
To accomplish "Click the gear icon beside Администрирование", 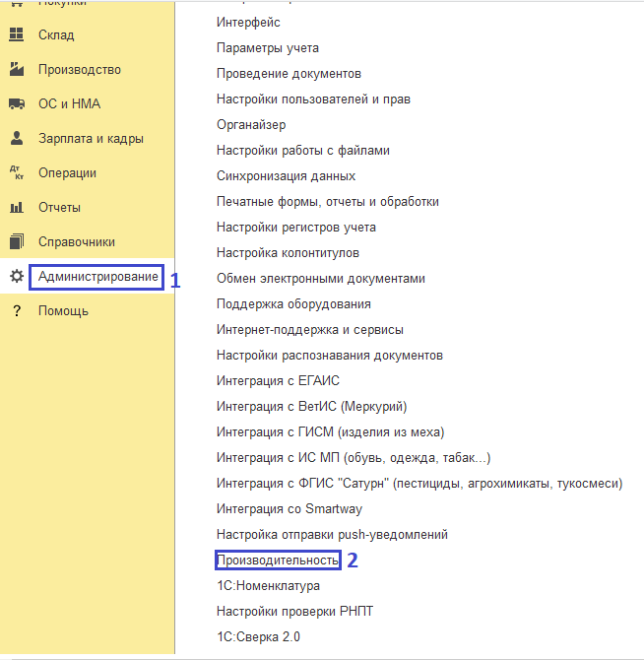I will click(16, 277).
